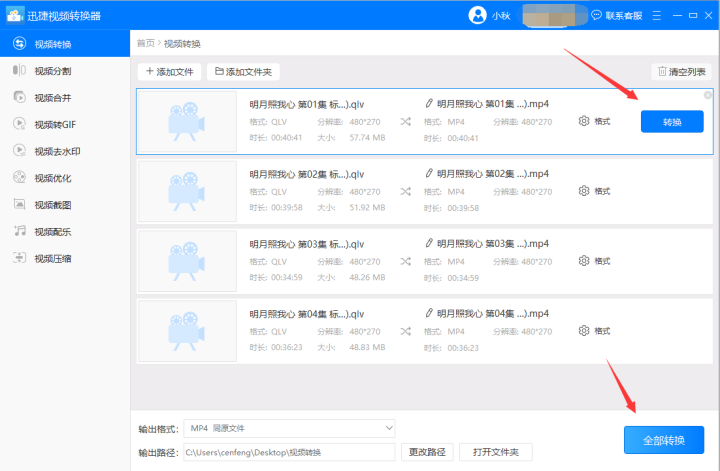Click the 清空列表 button
The width and height of the screenshot is (720, 471).
[x=681, y=72]
